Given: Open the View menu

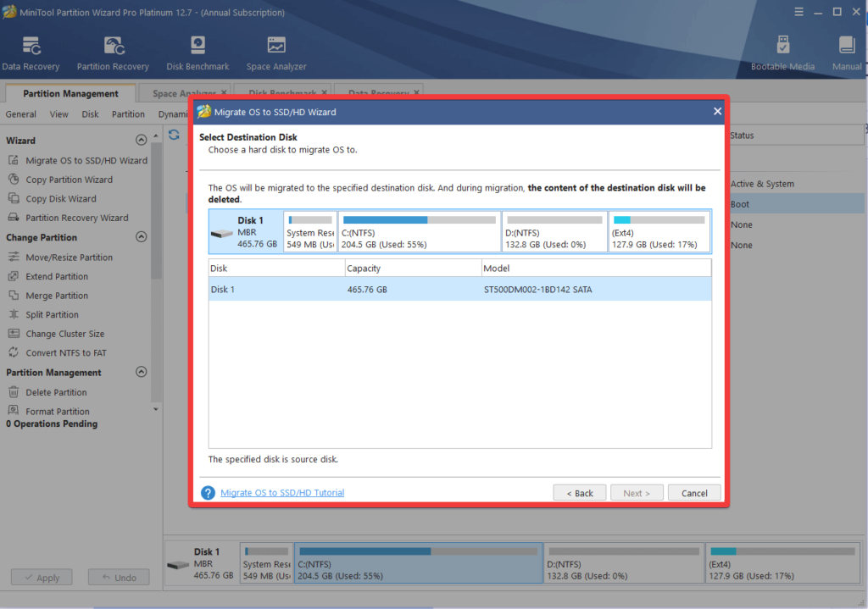Looking at the screenshot, I should click(x=58, y=114).
